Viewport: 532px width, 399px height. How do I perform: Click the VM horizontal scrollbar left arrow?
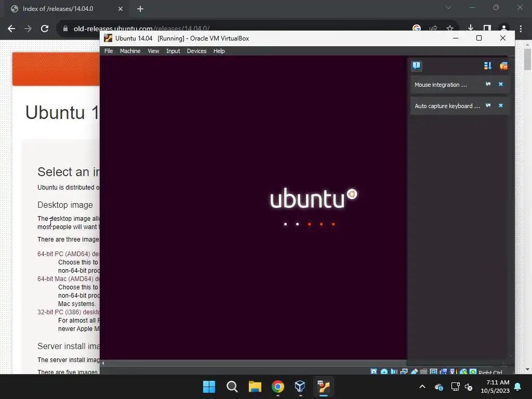pos(103,363)
